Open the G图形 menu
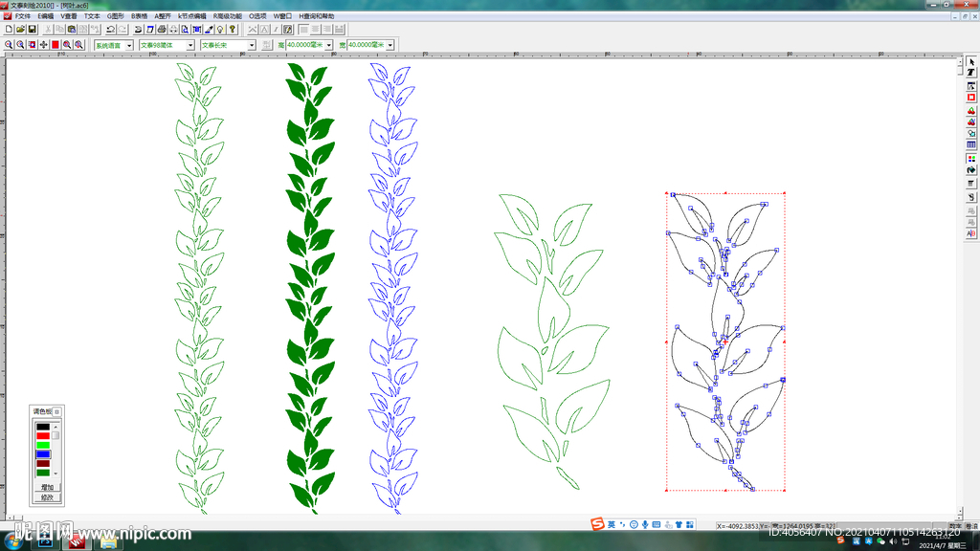980x551 pixels. pyautogui.click(x=116, y=16)
